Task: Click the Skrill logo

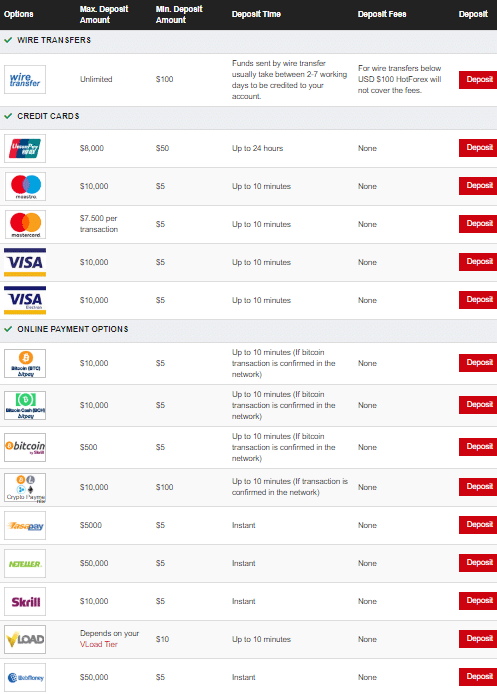Action: pyautogui.click(x=25, y=601)
